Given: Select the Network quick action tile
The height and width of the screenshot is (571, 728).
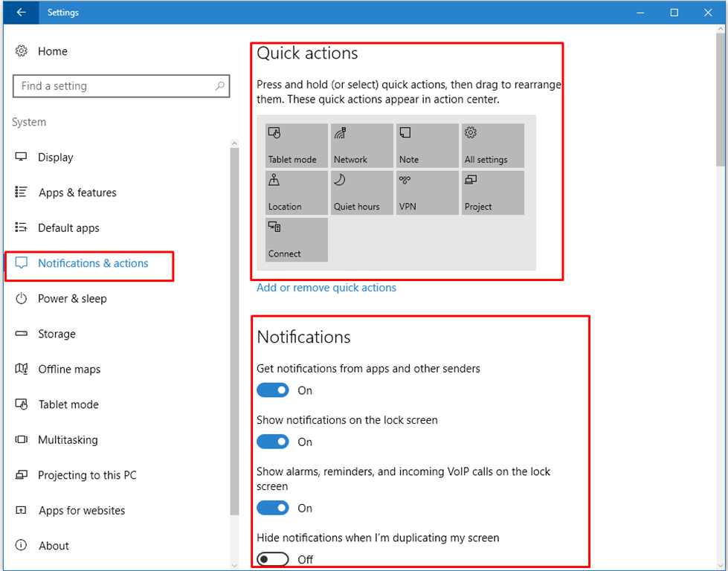Looking at the screenshot, I should pyautogui.click(x=361, y=145).
